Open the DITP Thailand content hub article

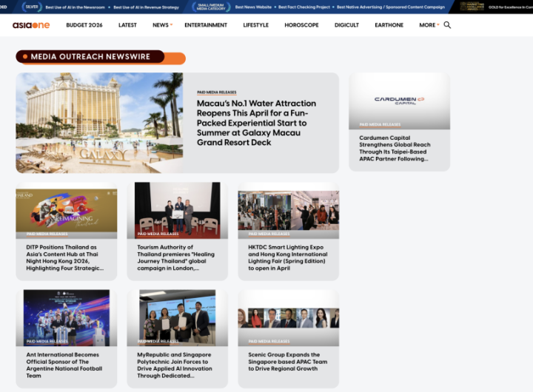[66, 257]
